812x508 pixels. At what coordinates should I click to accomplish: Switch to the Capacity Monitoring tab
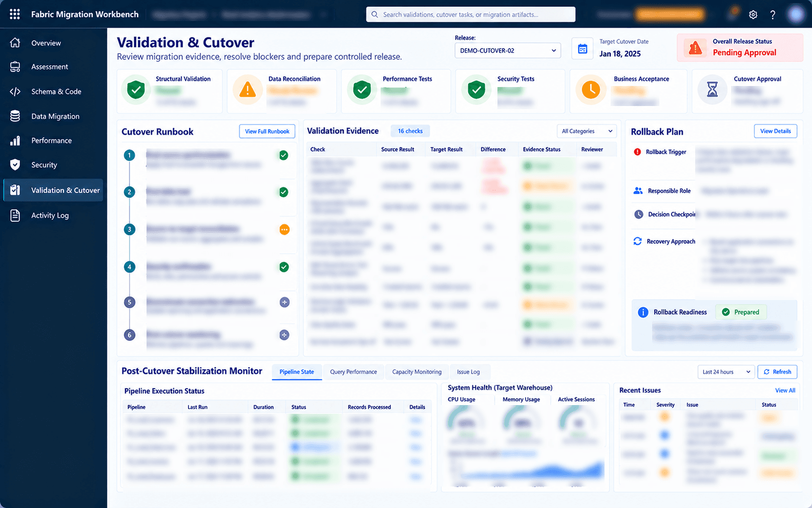[x=417, y=372]
